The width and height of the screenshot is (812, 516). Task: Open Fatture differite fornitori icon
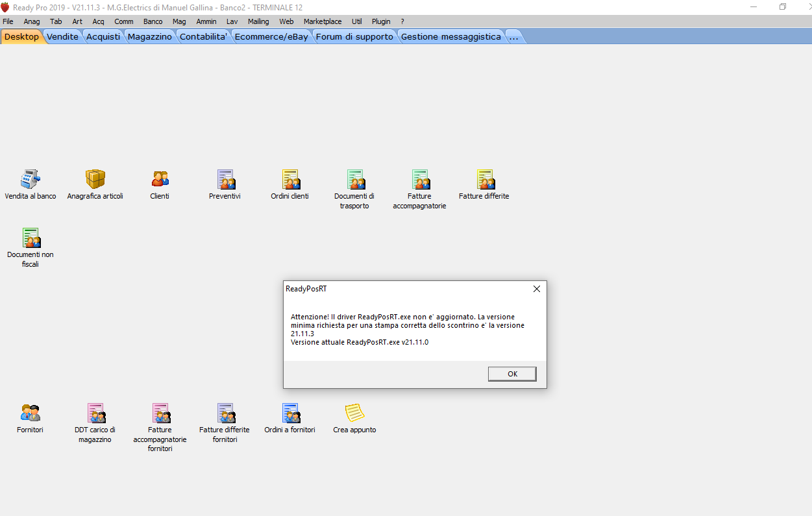pos(225,413)
